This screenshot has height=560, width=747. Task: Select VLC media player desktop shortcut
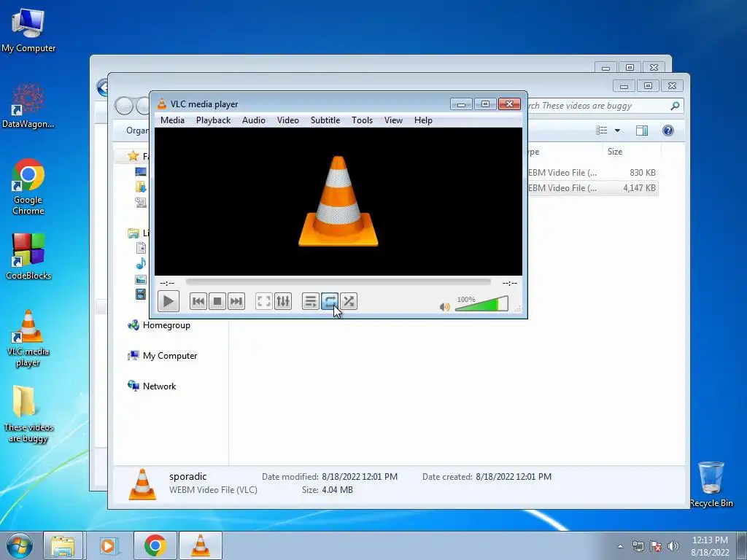click(x=28, y=338)
